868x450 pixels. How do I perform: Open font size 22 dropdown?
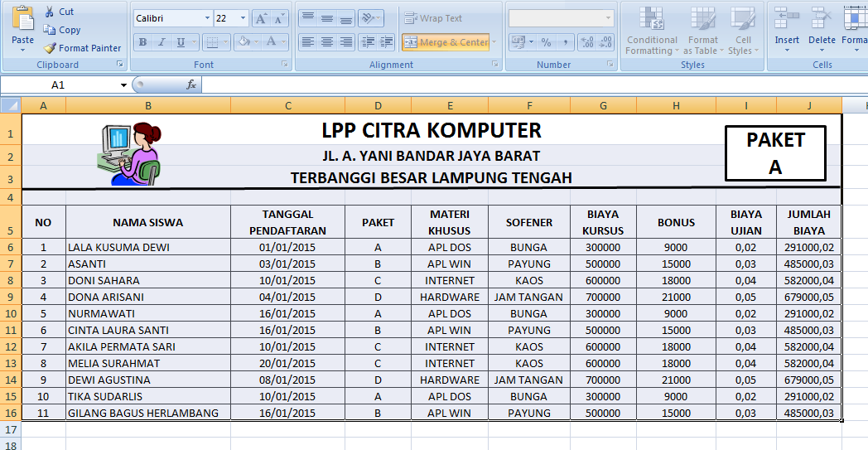243,18
